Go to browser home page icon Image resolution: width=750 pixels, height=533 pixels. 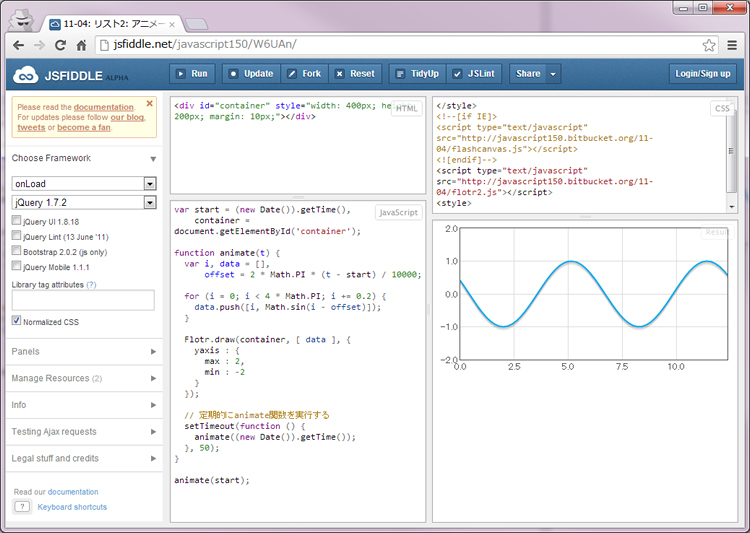coord(81,45)
